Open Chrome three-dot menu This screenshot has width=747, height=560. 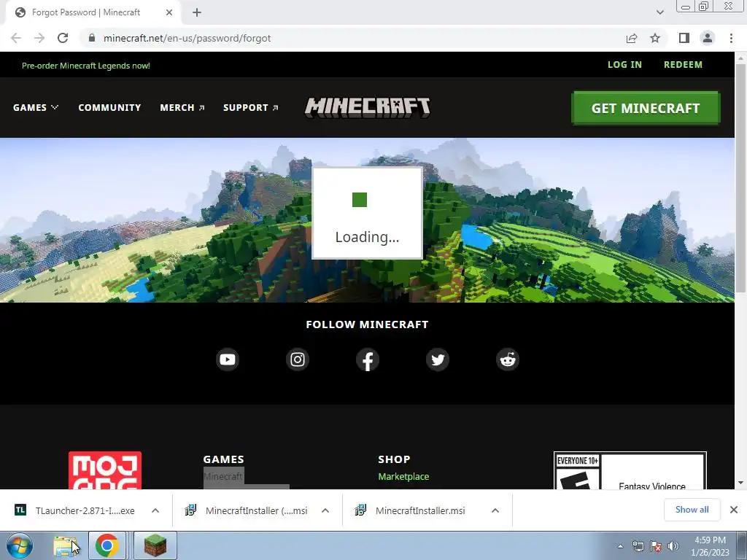coord(731,38)
